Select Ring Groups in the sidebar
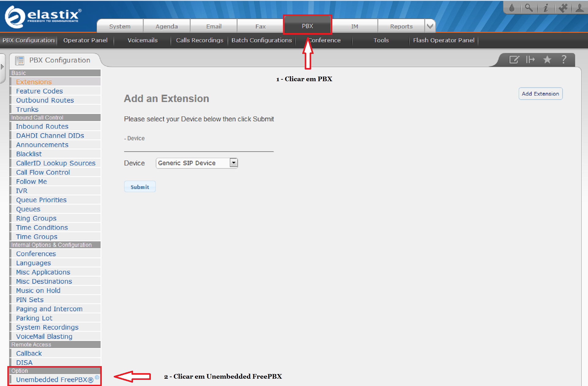Viewport: 588px width, 386px height. 36,218
